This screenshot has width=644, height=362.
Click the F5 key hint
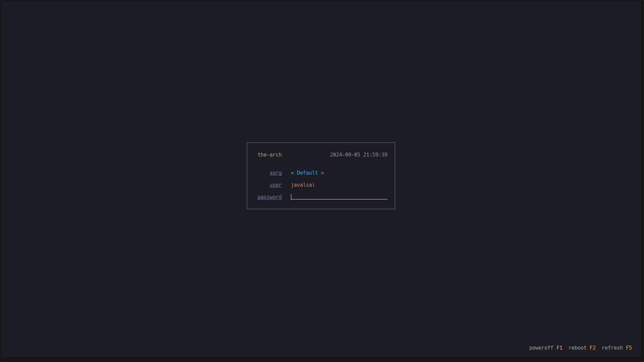(x=629, y=348)
